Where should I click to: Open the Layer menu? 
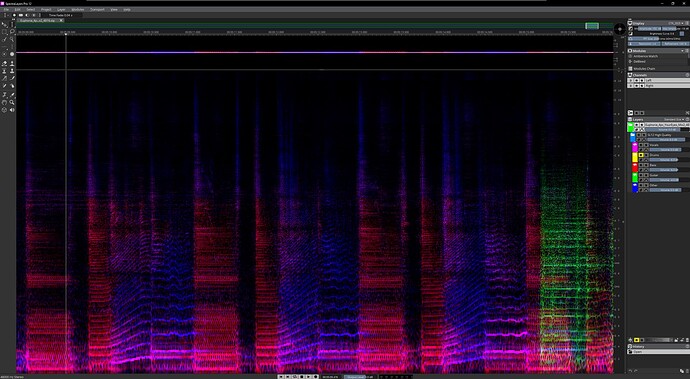coord(61,9)
